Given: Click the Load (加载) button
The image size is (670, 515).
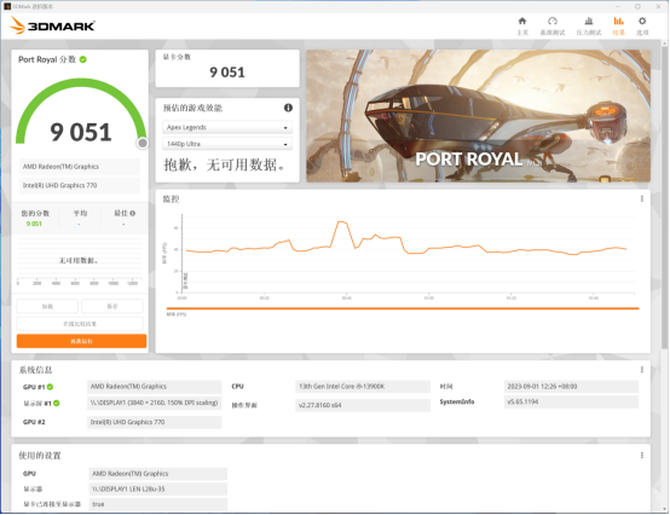Looking at the screenshot, I should [47, 306].
